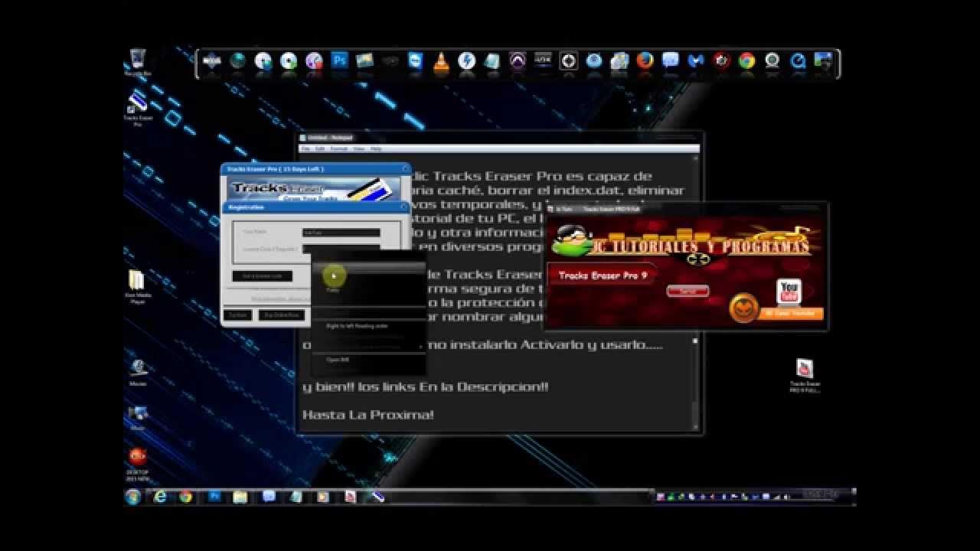The height and width of the screenshot is (551, 980).
Task: Open Kiwi Media Player desktop folder
Action: 137,287
